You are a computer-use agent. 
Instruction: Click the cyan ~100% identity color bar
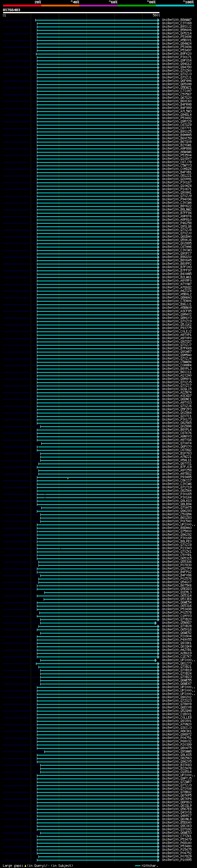tap(175, 6)
